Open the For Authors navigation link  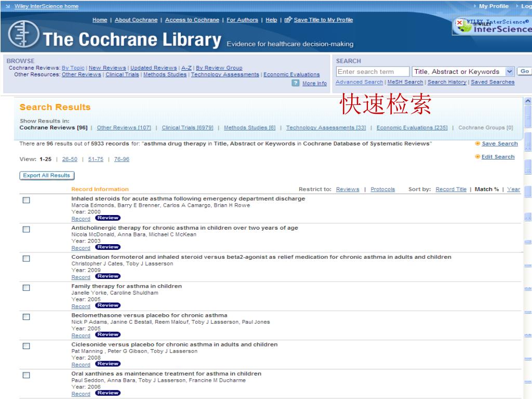(x=242, y=20)
